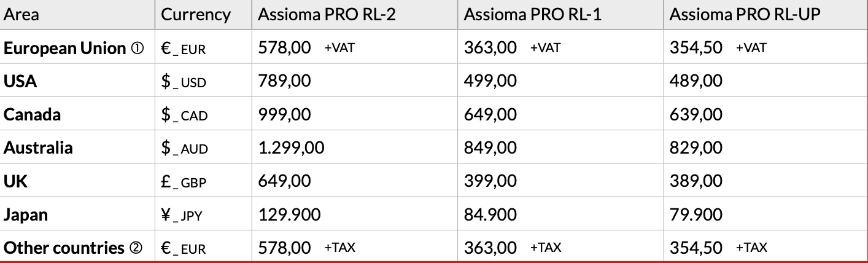
Task: Click the 1.299,00 Australia RL-2 price
Action: coord(290,147)
